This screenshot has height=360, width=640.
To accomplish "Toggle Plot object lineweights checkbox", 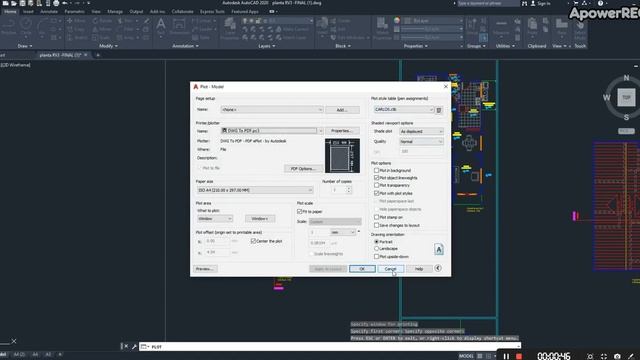I will [x=376, y=178].
